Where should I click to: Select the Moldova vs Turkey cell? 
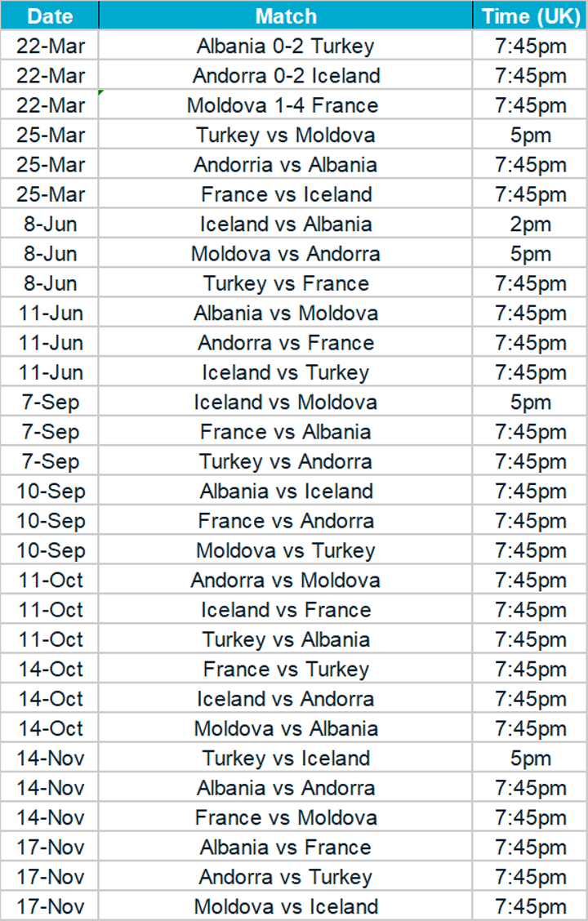285,550
